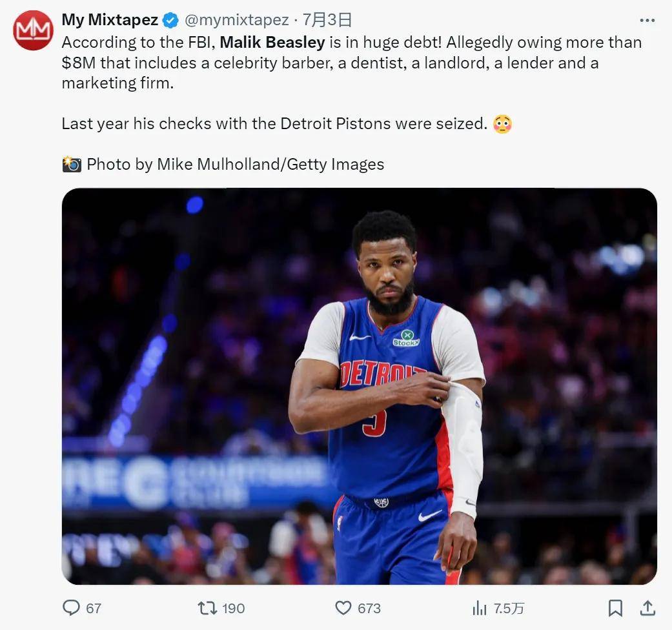Click the reply count 67
Screen dimensions: 672x630
click(x=94, y=608)
